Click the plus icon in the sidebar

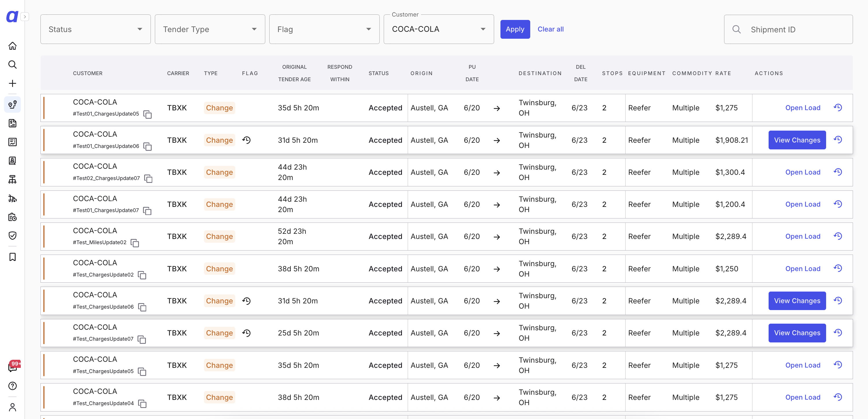point(12,83)
